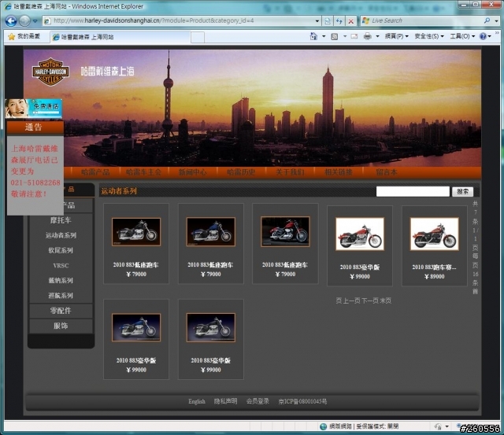Open the 哈雷产品 navigation item
The height and width of the screenshot is (435, 504).
(x=95, y=172)
